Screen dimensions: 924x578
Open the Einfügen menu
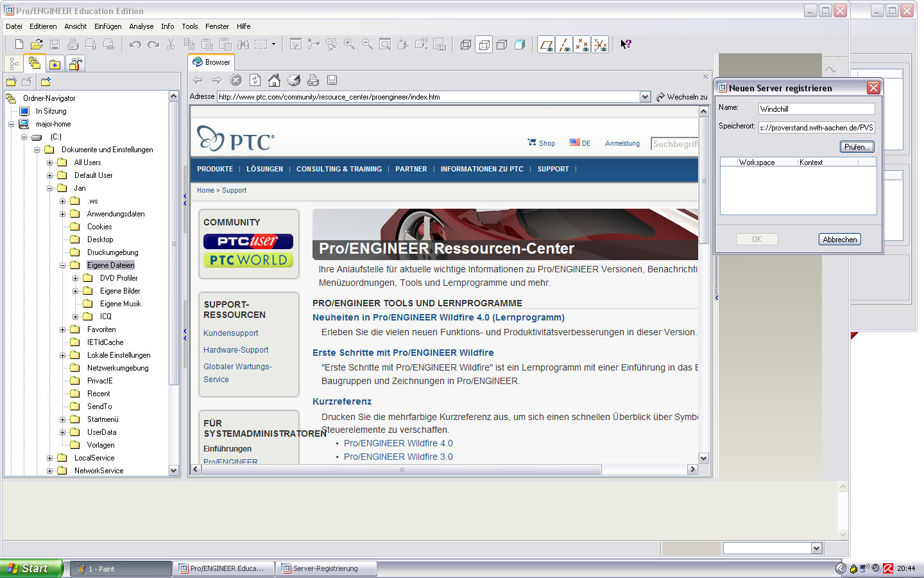(108, 26)
